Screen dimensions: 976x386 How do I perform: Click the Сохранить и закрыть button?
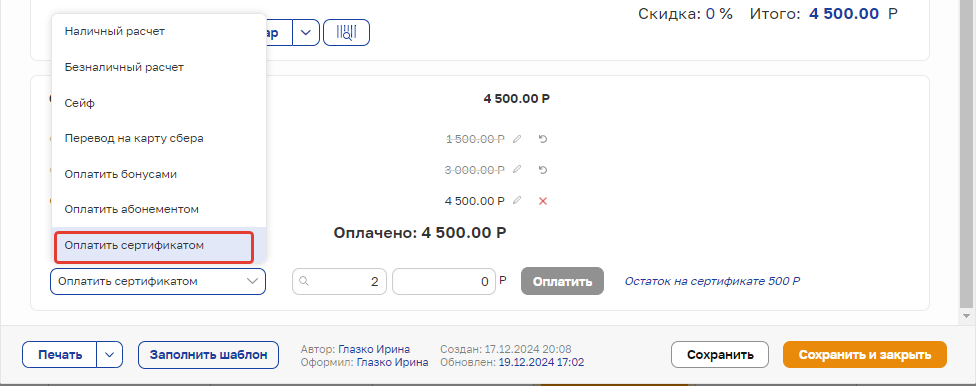[x=865, y=355]
